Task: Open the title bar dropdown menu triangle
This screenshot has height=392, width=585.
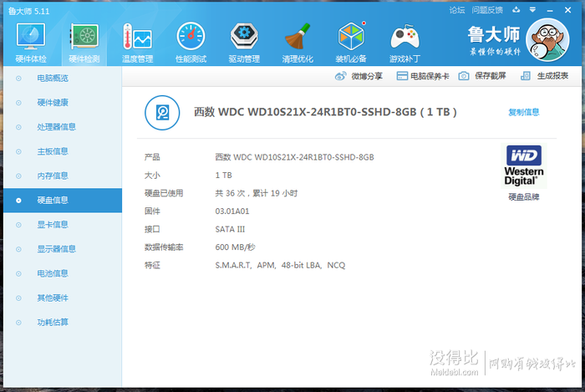Action: click(533, 10)
